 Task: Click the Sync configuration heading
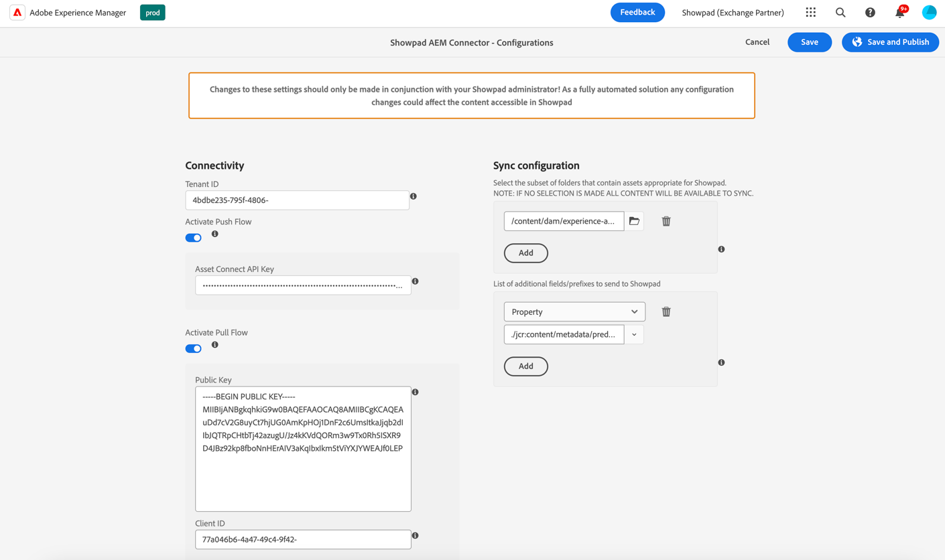[x=536, y=165]
